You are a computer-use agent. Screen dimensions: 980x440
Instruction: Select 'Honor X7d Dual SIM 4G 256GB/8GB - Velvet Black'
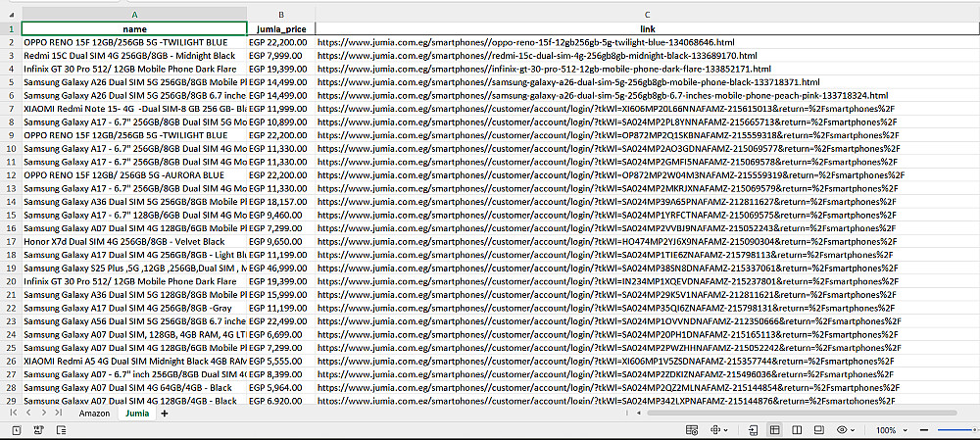click(134, 241)
